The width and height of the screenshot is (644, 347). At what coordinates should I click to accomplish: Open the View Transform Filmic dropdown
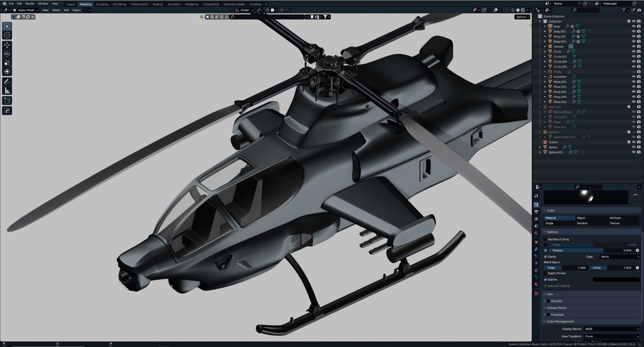[x=611, y=336]
